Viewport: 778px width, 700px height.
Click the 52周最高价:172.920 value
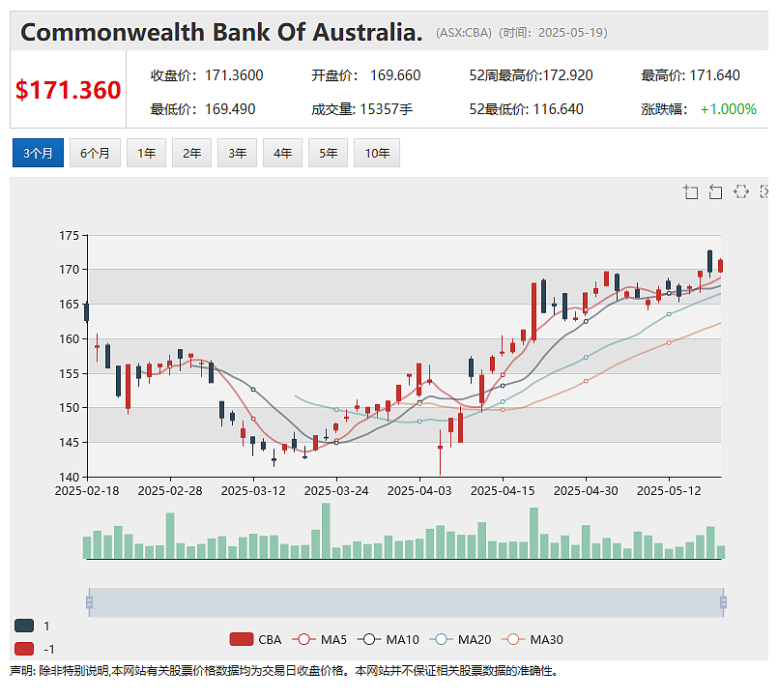click(x=531, y=75)
